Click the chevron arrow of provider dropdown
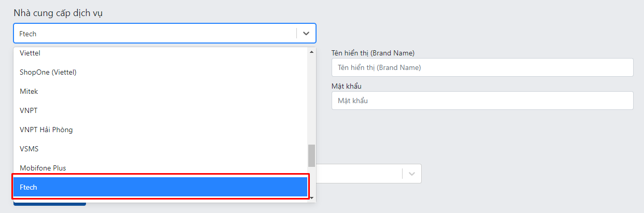 (x=306, y=33)
